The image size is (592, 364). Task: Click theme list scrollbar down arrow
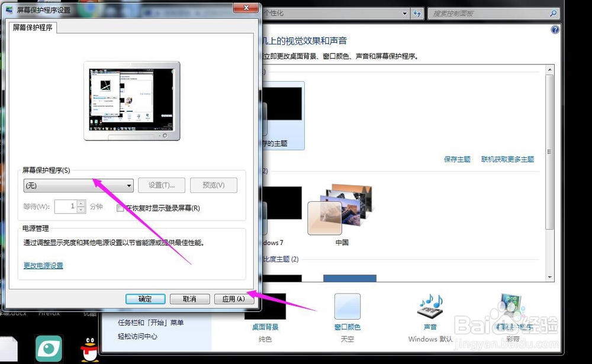(x=550, y=277)
